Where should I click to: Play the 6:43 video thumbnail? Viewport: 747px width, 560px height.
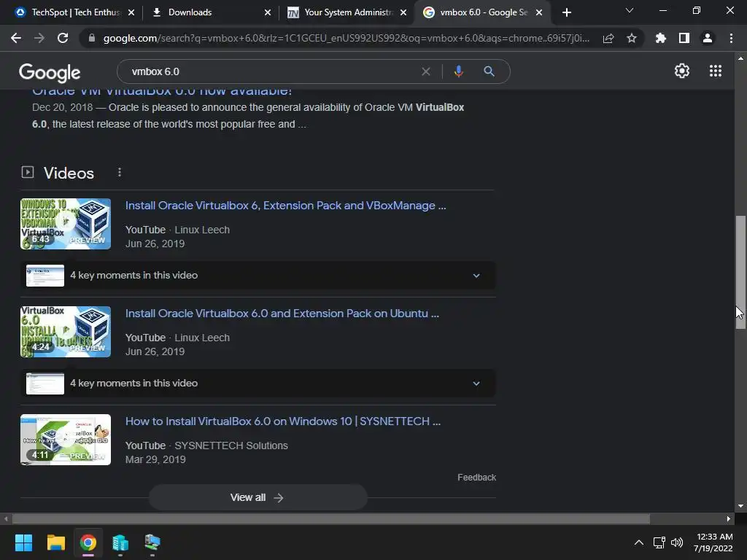pos(66,224)
